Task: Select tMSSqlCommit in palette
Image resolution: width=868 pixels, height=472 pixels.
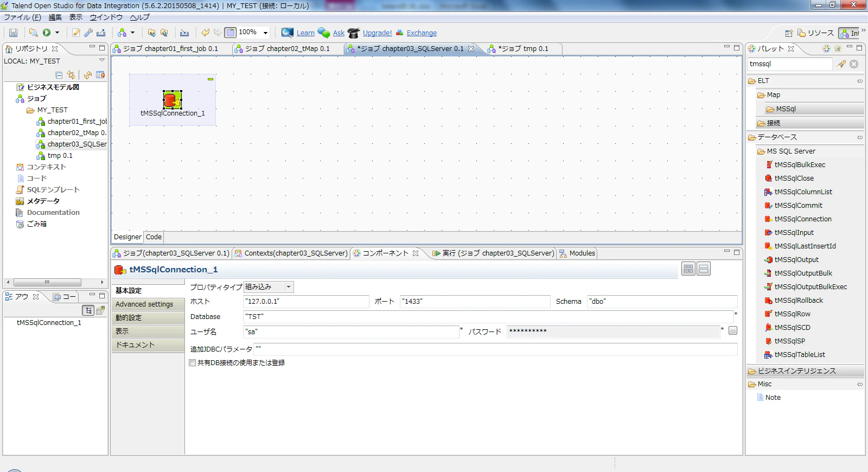Action: [798, 206]
